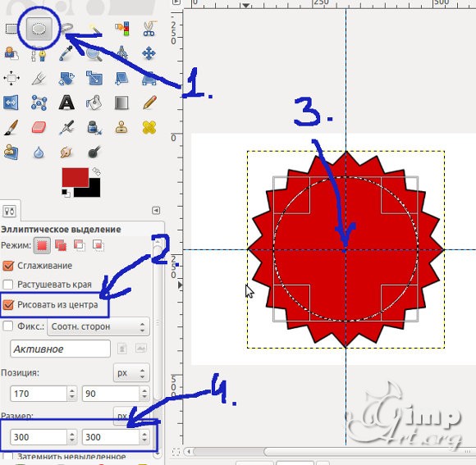
Task: Select the Pencil tool
Action: 149,103
